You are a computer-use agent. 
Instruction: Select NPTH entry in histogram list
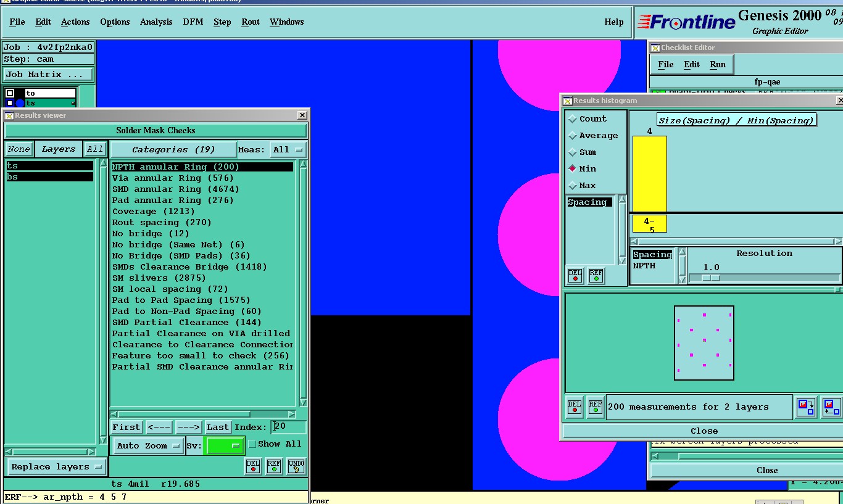644,266
